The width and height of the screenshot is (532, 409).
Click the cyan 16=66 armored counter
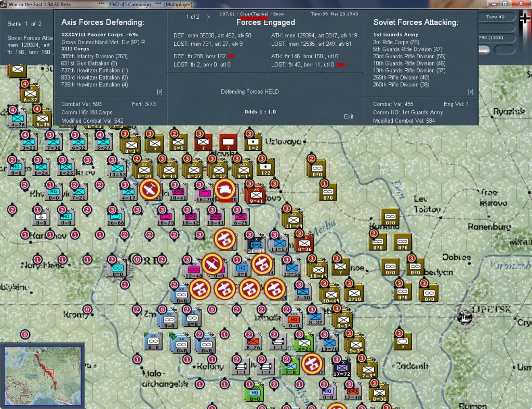click(116, 217)
